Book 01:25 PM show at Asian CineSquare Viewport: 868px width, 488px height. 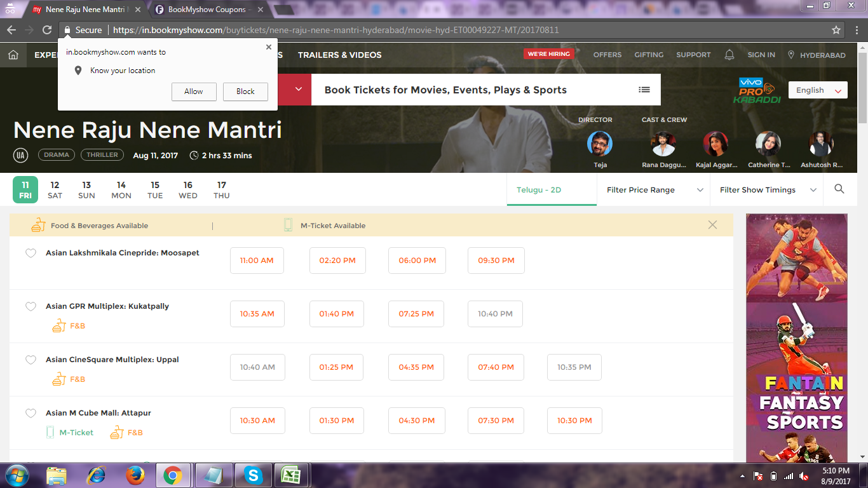(x=337, y=367)
